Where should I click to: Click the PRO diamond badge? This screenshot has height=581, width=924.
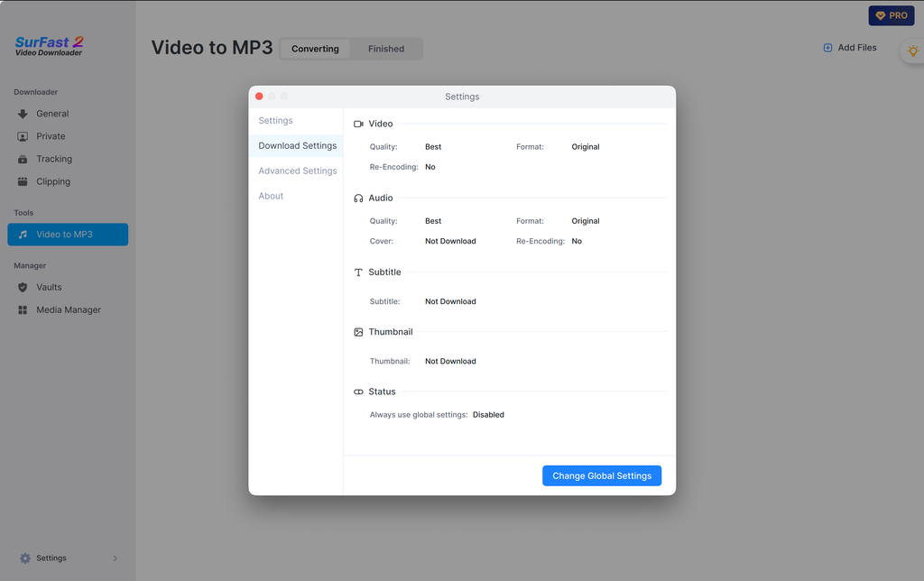tap(891, 16)
